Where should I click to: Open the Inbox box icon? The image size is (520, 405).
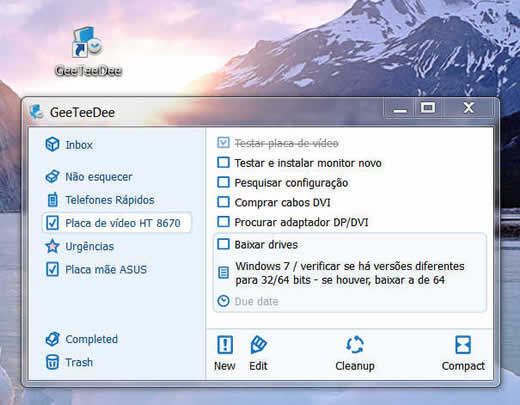(x=52, y=144)
